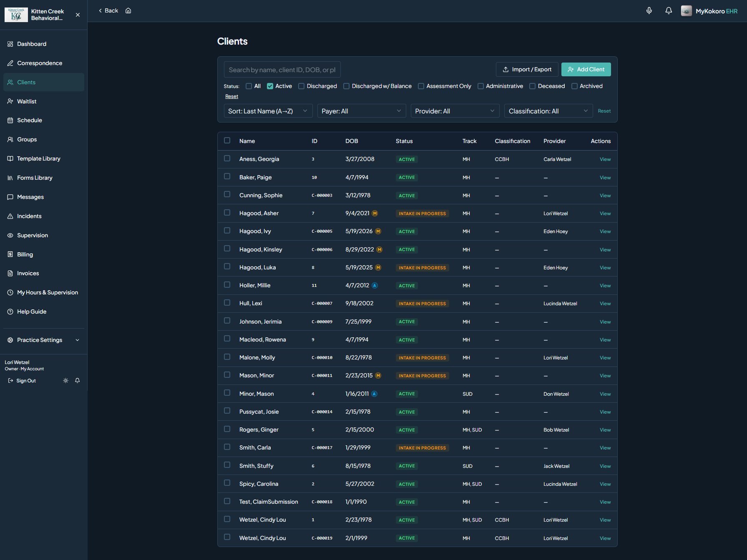Close sidebar with the X icon
The height and width of the screenshot is (560, 747).
coord(78,15)
